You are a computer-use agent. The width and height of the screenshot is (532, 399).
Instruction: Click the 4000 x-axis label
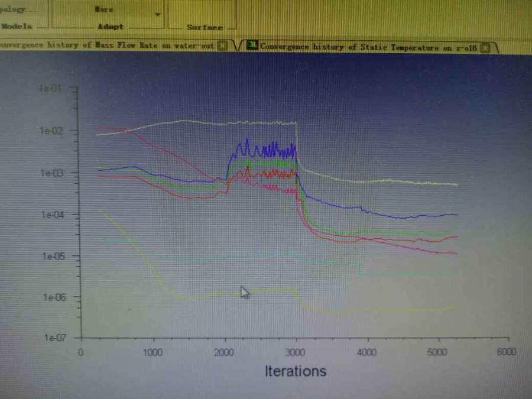click(x=366, y=352)
